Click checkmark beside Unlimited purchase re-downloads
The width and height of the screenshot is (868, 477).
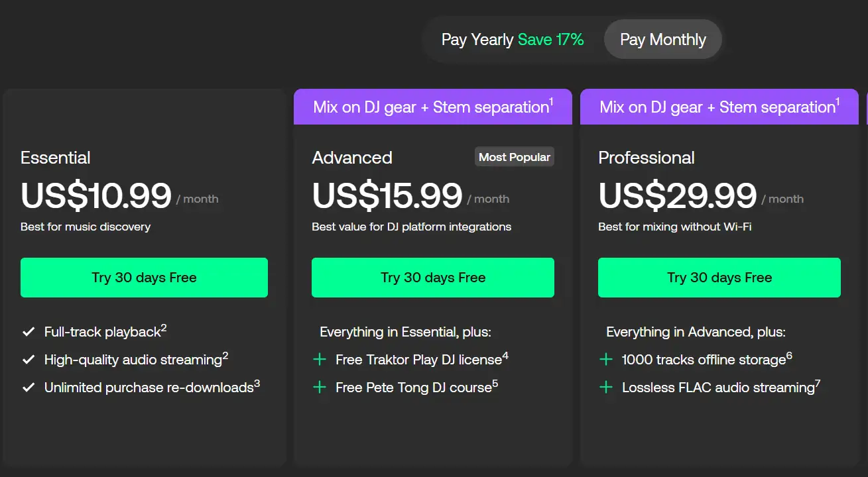(29, 388)
